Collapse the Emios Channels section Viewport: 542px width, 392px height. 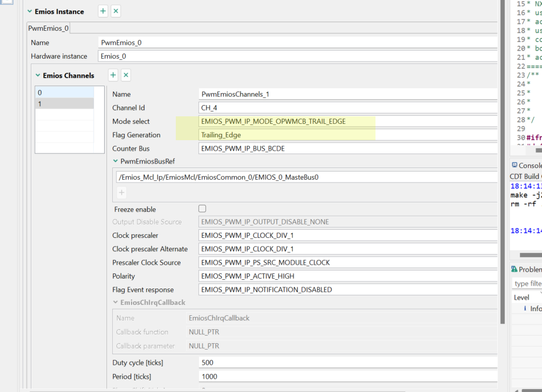[x=38, y=76]
